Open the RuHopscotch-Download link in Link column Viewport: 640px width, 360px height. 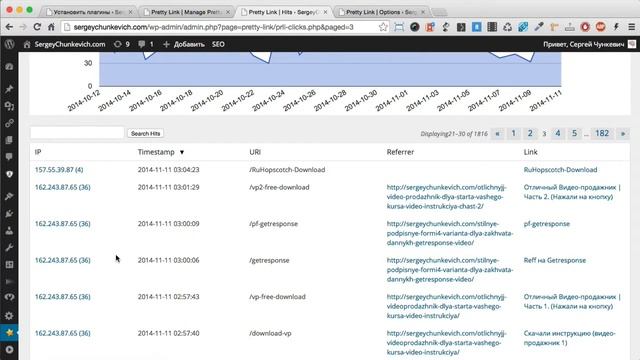coord(560,170)
